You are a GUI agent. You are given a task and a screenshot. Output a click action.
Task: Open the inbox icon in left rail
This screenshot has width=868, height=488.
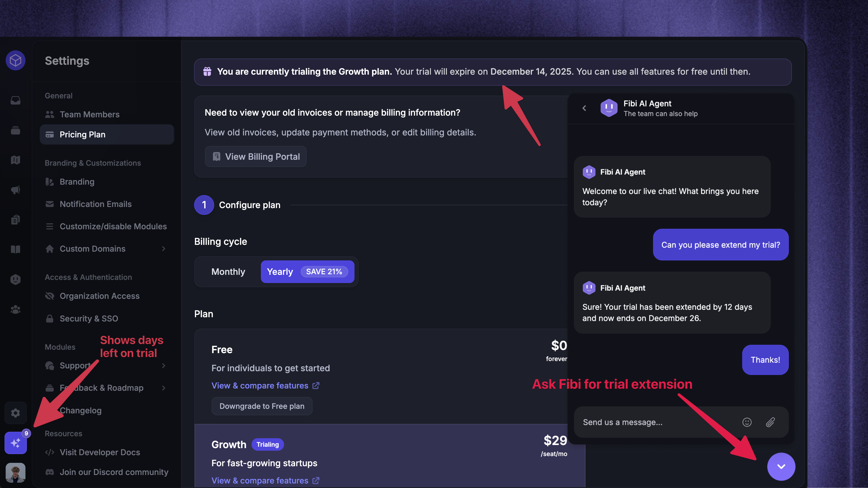[x=16, y=100]
